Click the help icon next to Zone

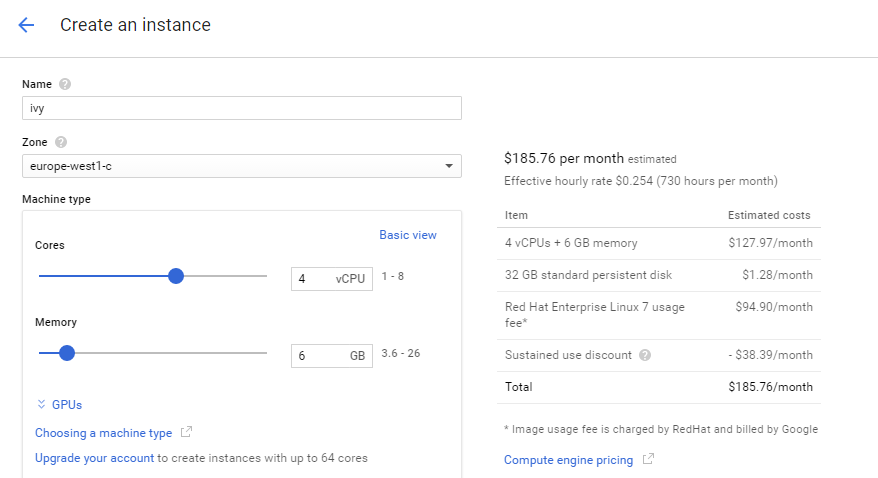tap(61, 143)
